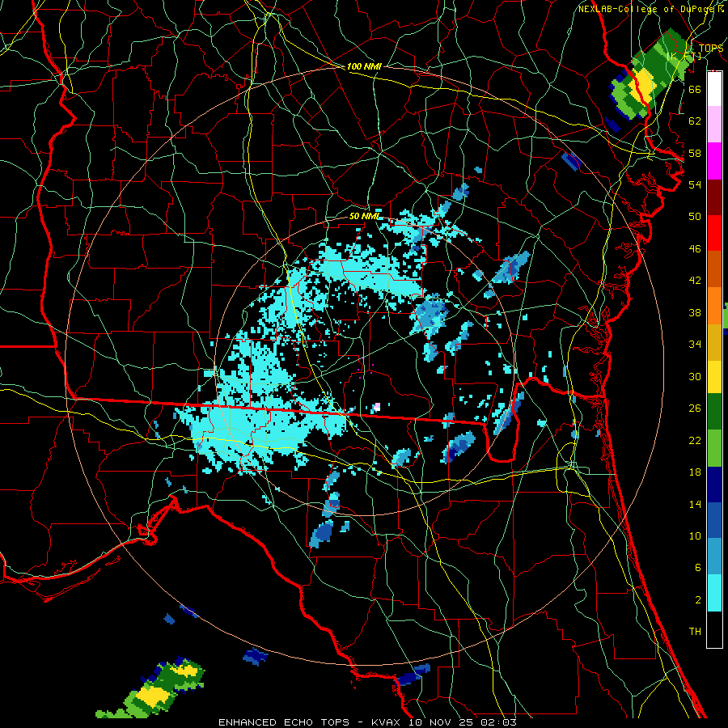728x728 pixels.
Task: Pick the bright red legend band
Action: 714,233
